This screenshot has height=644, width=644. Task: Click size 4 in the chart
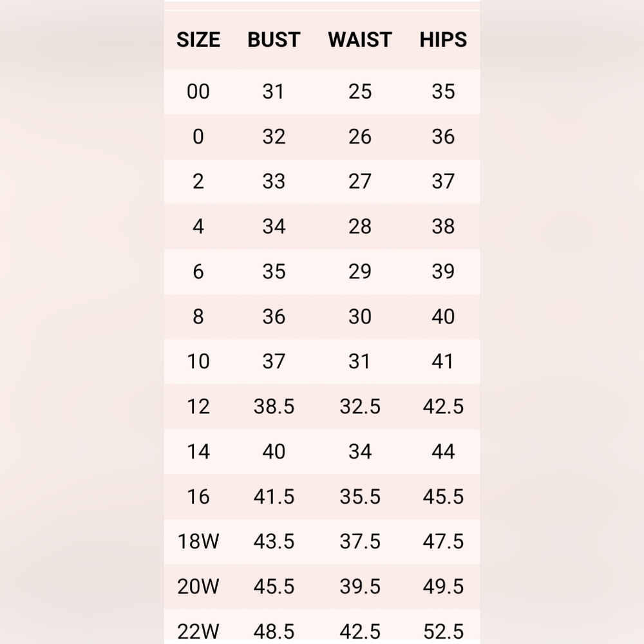point(198,227)
